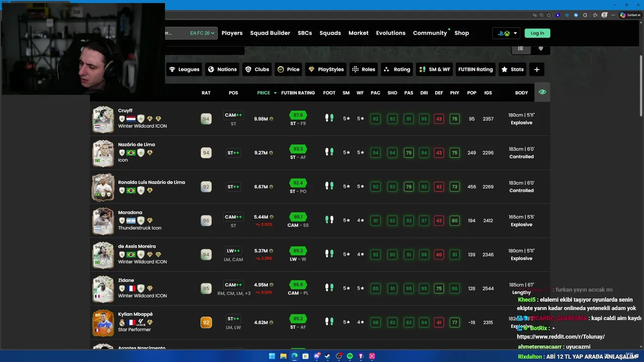Click the Cruyff player card image
Viewport: 644px width, 362px height.
(x=103, y=119)
